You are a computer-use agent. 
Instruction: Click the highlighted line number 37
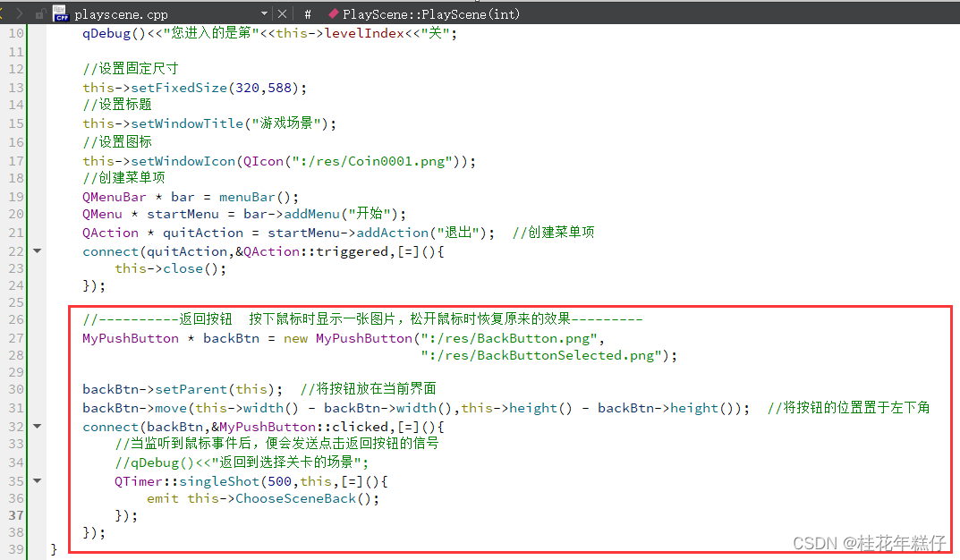point(16,515)
